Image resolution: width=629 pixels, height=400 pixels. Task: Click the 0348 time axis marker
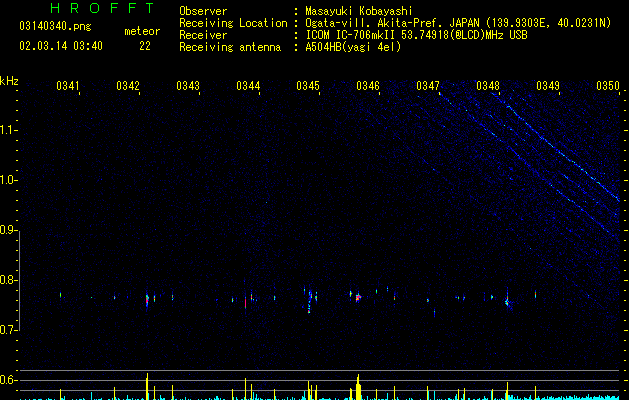point(488,86)
